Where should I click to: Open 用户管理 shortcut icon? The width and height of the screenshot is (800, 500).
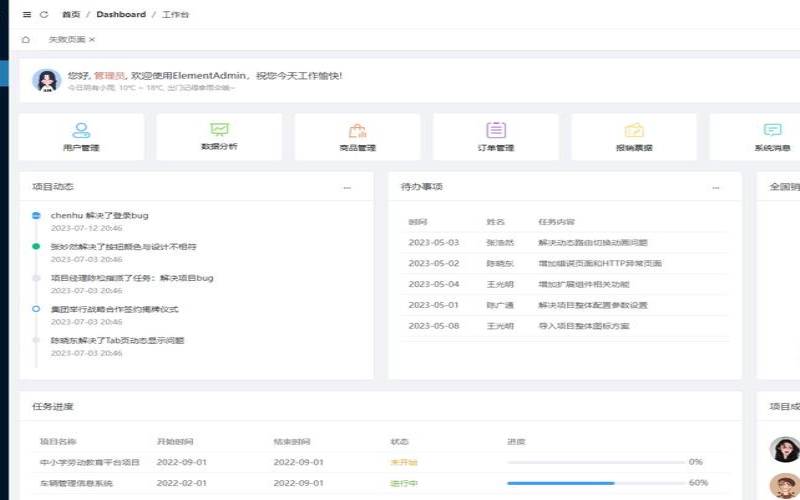[x=81, y=130]
